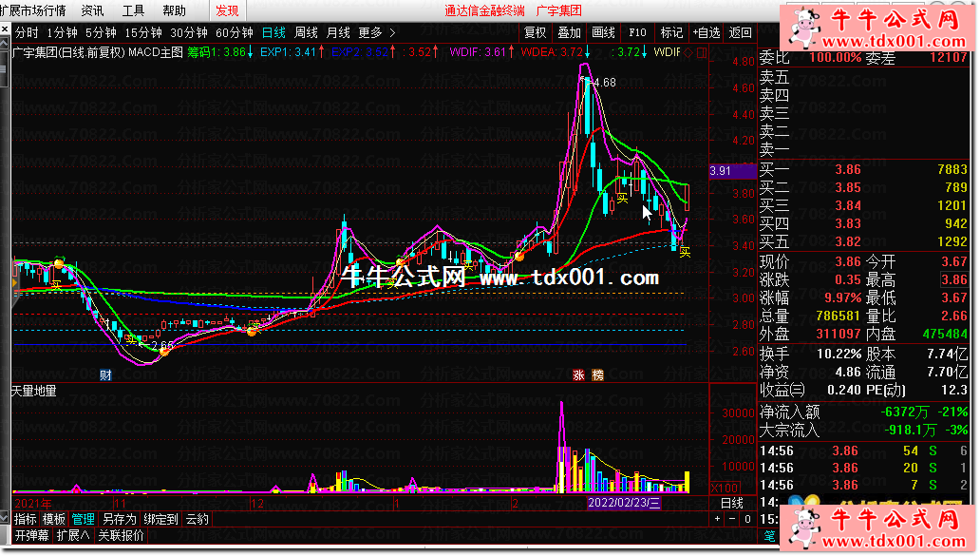This screenshot has height=556, width=980.
Task: Switch to the 15分钟 period tab
Action: (143, 32)
